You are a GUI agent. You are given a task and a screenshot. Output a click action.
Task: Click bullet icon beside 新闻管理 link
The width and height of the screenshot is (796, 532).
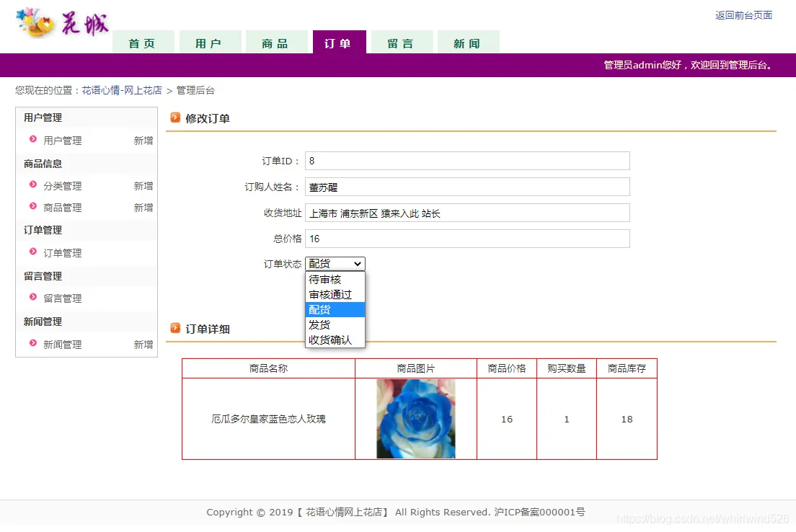click(33, 343)
